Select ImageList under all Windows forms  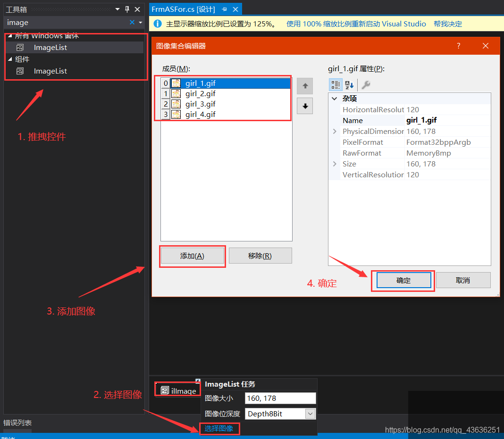[75, 48]
